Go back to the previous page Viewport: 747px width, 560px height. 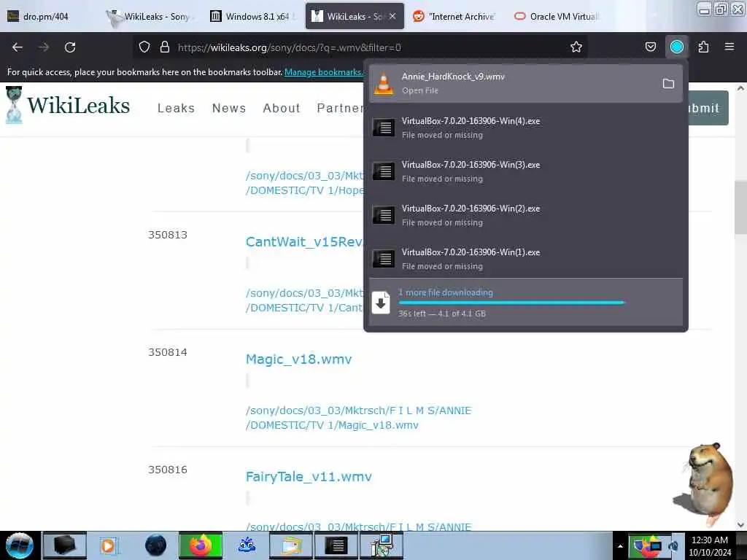click(x=18, y=47)
